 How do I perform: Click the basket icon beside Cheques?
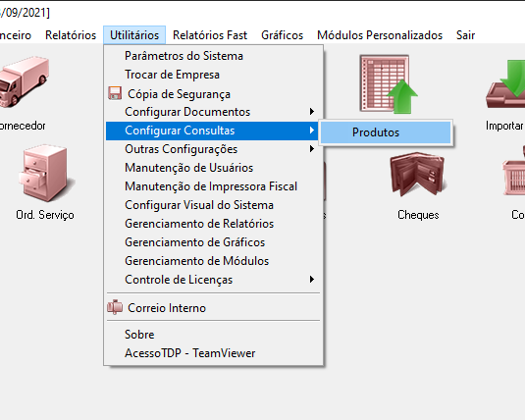tap(514, 173)
